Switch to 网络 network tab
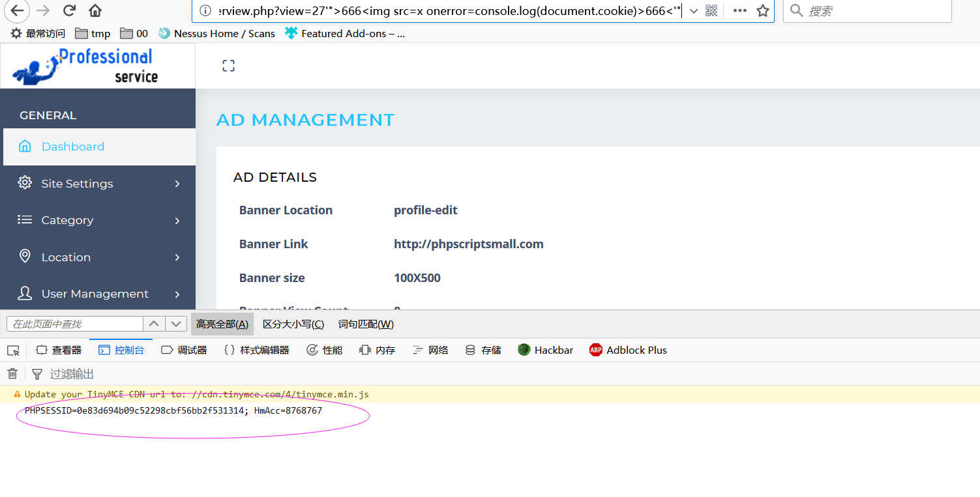 click(x=430, y=350)
